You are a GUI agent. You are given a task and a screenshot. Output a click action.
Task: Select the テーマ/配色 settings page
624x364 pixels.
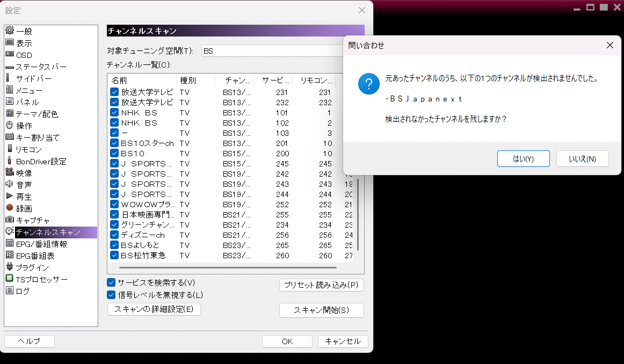(9, 113)
